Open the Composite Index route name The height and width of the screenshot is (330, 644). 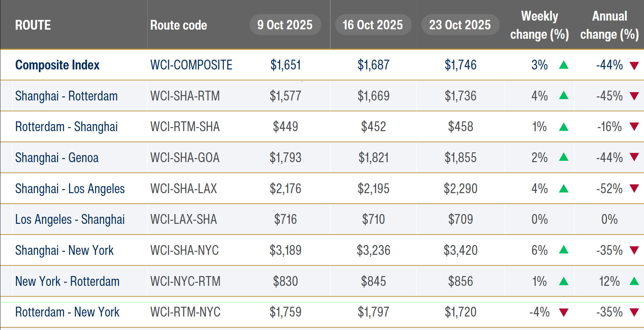click(57, 65)
